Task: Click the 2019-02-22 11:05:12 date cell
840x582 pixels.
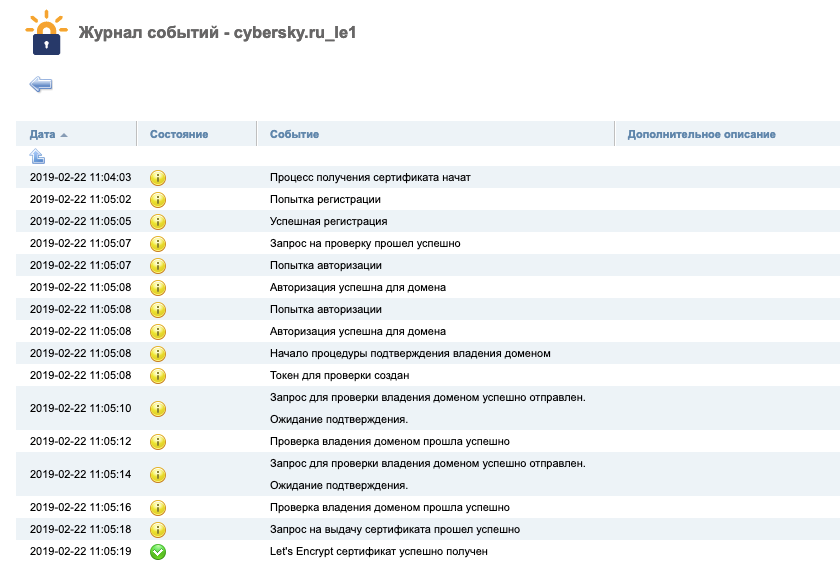Action: [80, 441]
